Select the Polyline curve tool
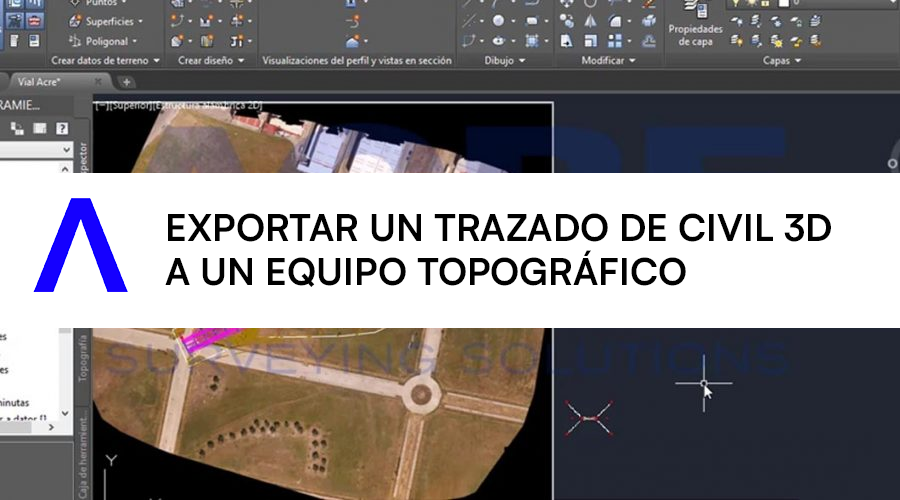The height and width of the screenshot is (500, 900). 468,41
